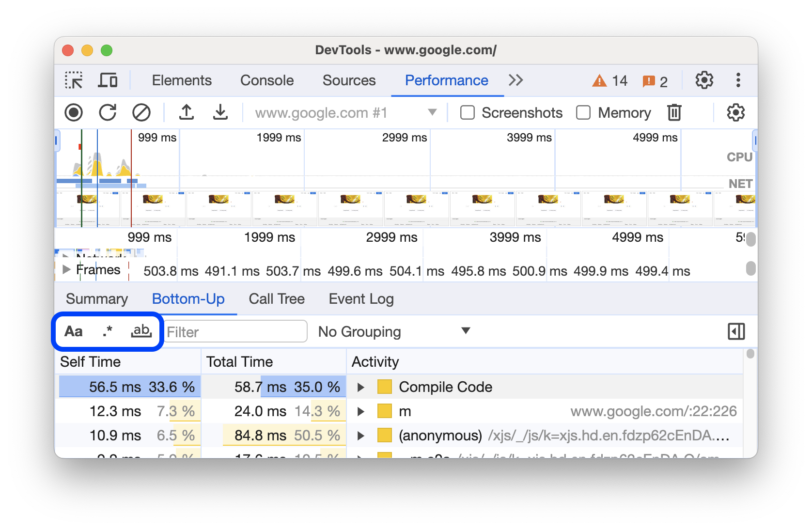The image size is (812, 530).
Task: Open the www.google.com/:22:226 source link
Action: pos(653,411)
